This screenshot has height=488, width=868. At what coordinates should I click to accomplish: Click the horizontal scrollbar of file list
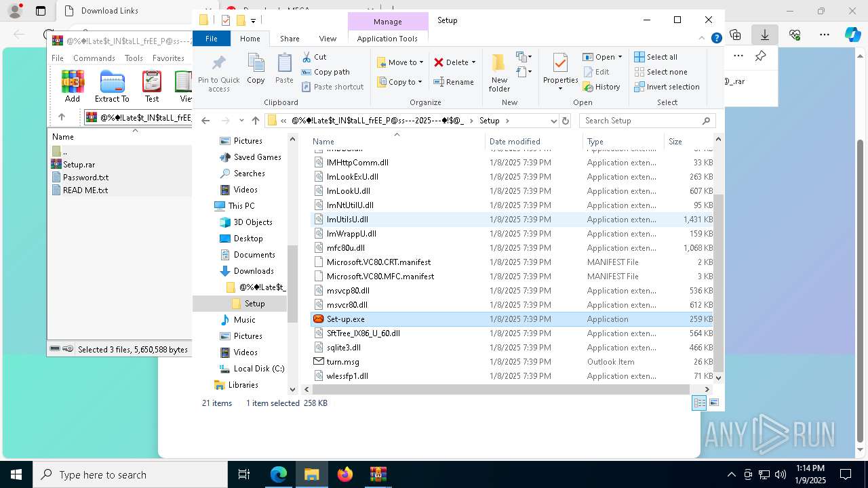tap(501, 389)
